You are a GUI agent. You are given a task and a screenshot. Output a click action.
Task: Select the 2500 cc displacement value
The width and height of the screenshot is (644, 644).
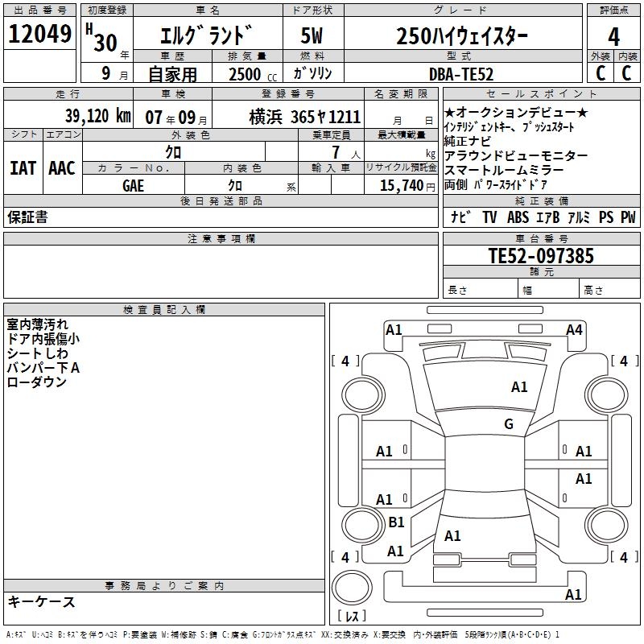point(253,74)
